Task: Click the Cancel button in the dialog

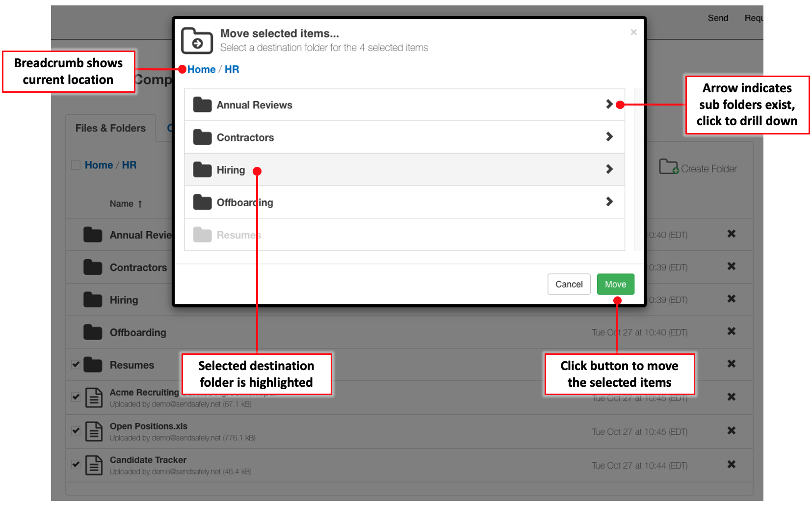Action: coord(569,284)
